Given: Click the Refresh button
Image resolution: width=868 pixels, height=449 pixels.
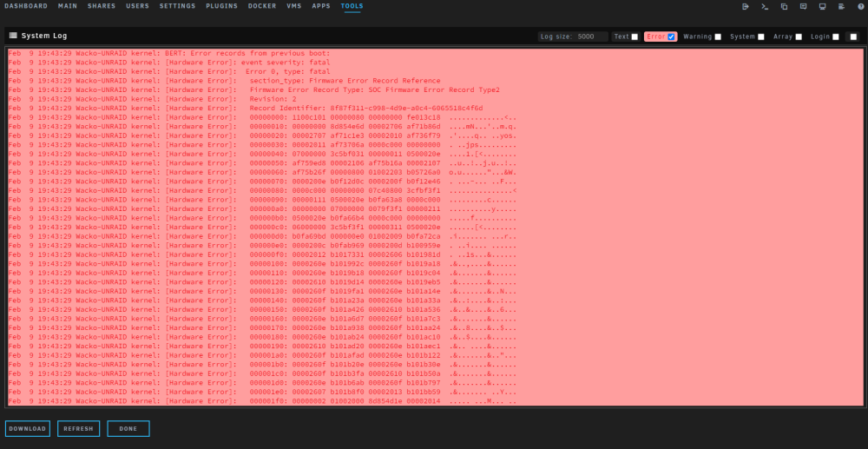Looking at the screenshot, I should click(79, 428).
